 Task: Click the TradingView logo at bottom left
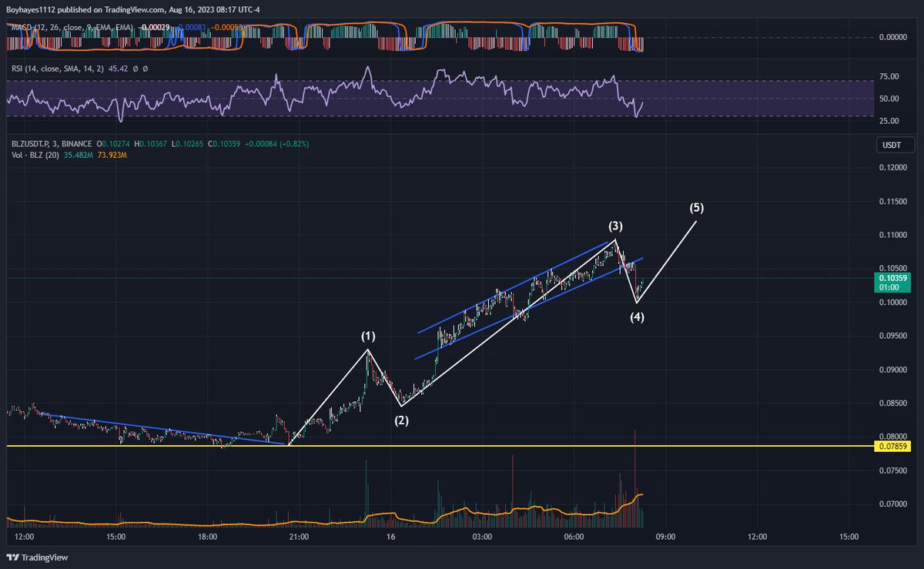tap(35, 557)
